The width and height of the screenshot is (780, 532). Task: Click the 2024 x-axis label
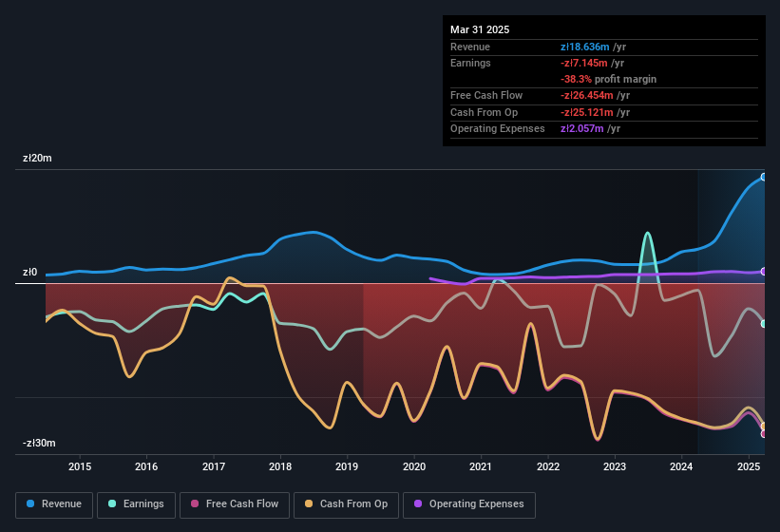coord(681,466)
